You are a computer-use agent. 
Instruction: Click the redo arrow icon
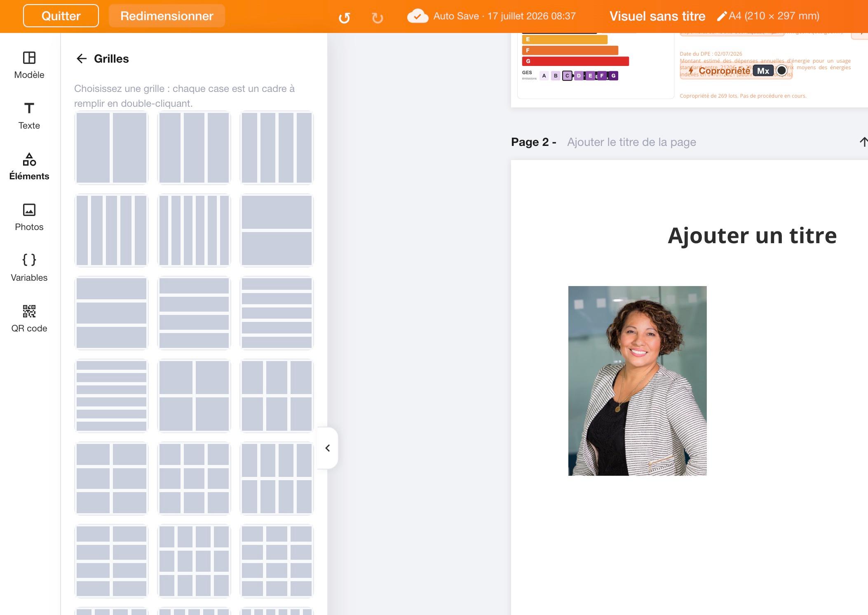pos(377,18)
